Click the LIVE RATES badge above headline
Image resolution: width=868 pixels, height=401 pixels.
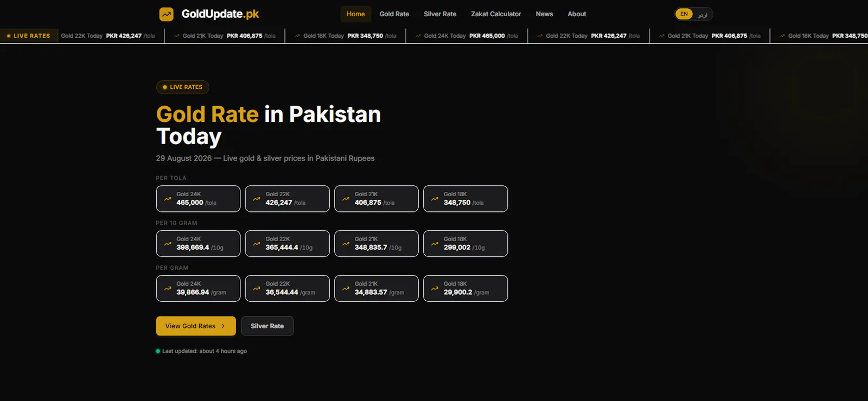[183, 87]
